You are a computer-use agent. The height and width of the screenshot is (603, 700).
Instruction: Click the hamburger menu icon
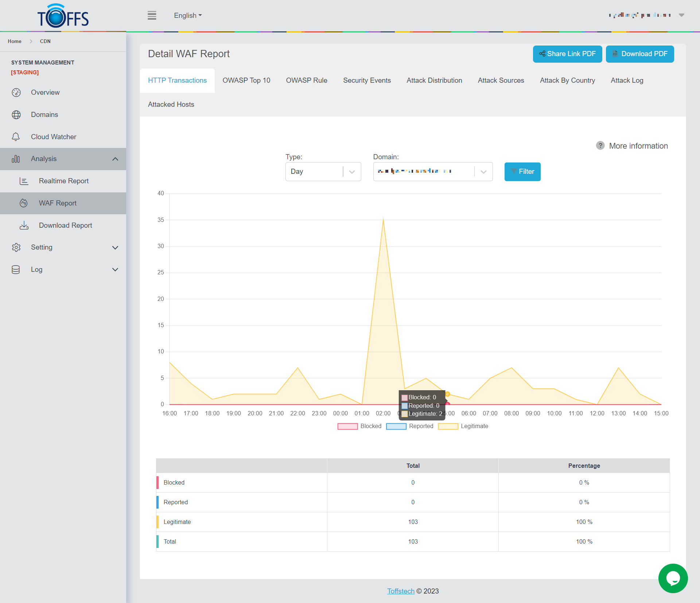coord(152,15)
